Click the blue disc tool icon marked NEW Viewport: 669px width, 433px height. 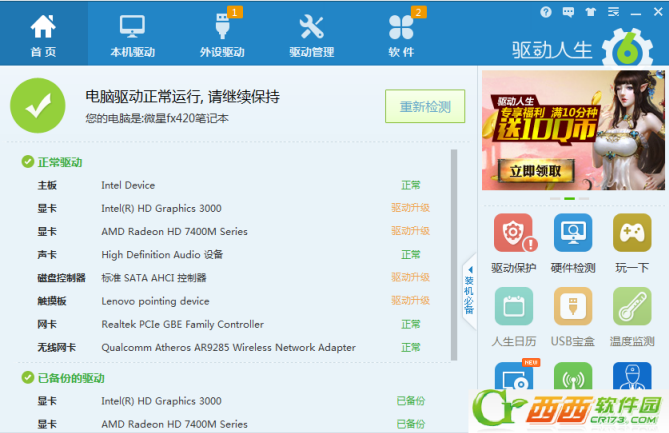(x=515, y=375)
